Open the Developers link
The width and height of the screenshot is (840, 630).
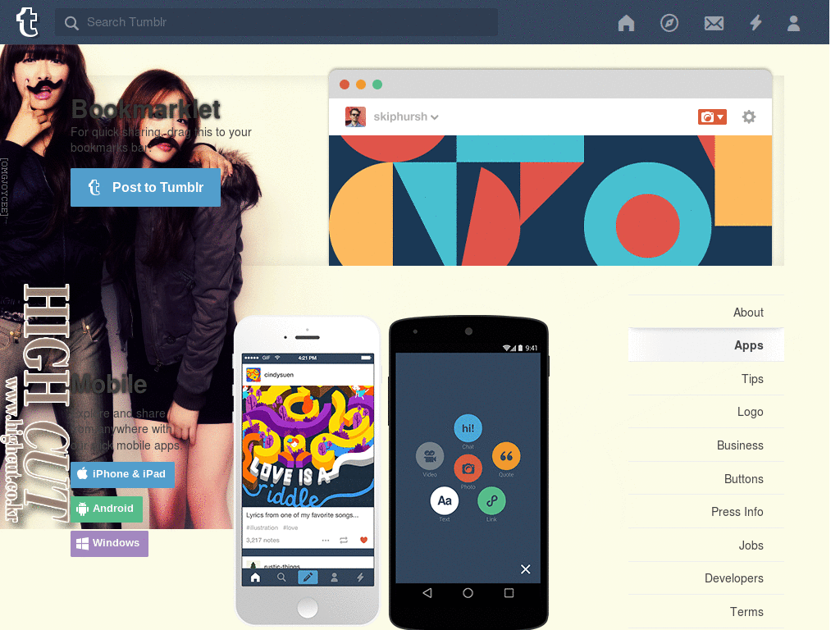(x=733, y=578)
